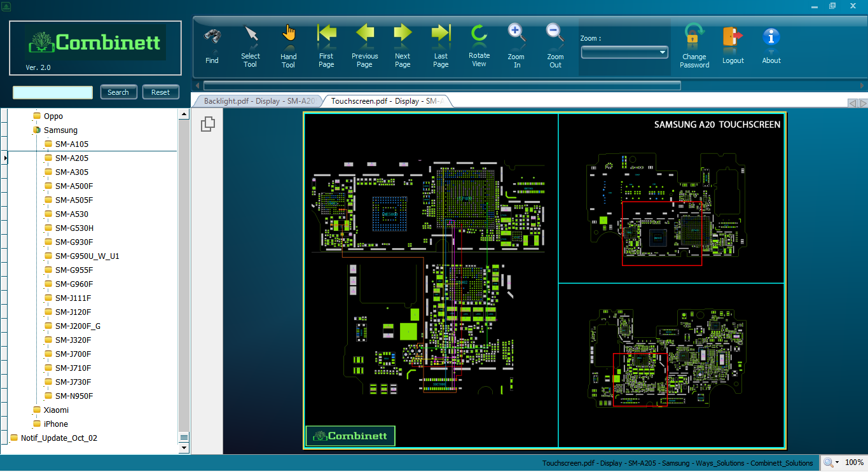Screen dimensions: 868x472
Task: Open the Find binoculars tool
Action: (x=212, y=45)
